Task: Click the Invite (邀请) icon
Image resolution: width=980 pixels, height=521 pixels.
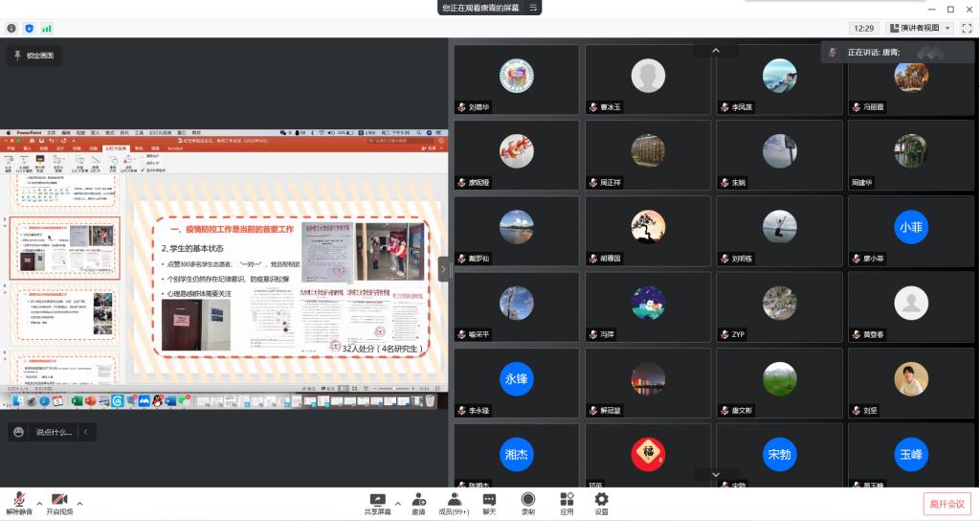Action: click(x=418, y=501)
